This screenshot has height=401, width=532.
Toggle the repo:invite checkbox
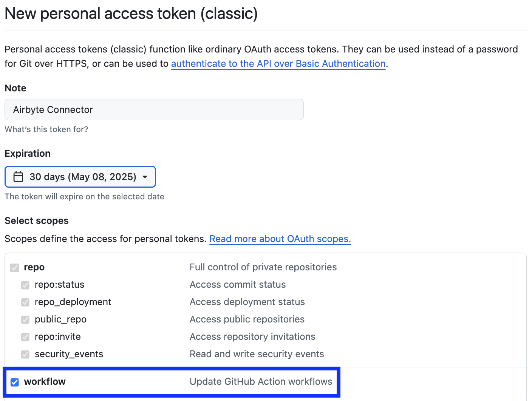coord(25,337)
